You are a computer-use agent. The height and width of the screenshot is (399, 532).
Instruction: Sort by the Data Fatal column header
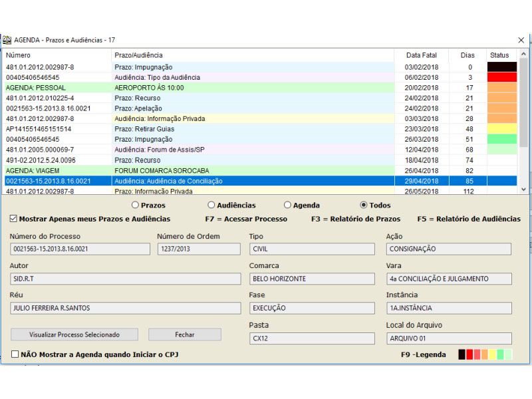tap(422, 55)
